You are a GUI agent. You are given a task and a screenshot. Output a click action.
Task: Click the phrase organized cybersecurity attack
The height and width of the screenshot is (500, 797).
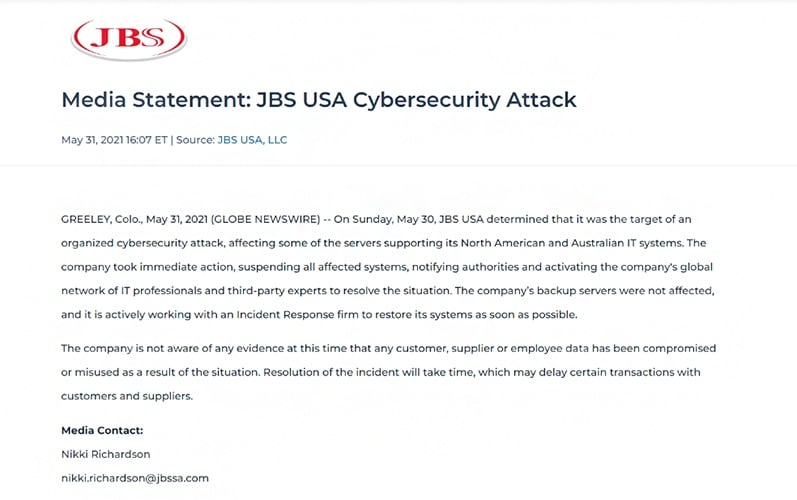click(x=142, y=243)
